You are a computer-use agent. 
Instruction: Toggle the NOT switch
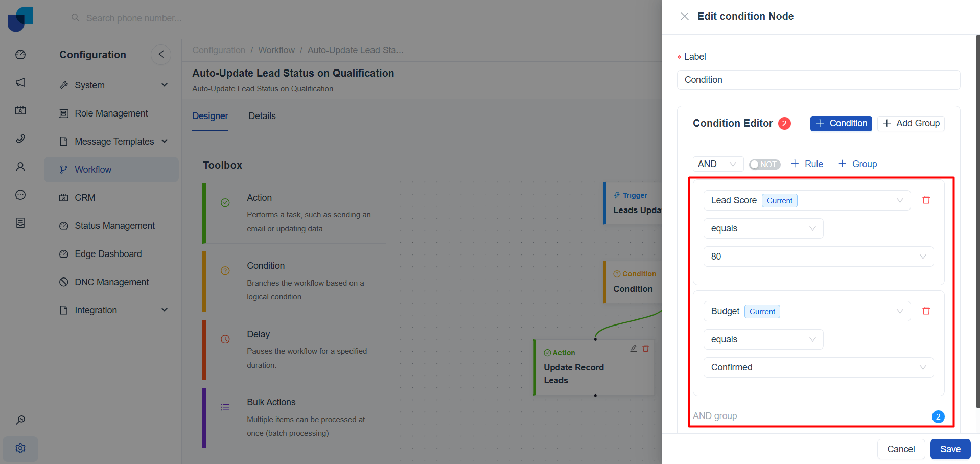[764, 164]
